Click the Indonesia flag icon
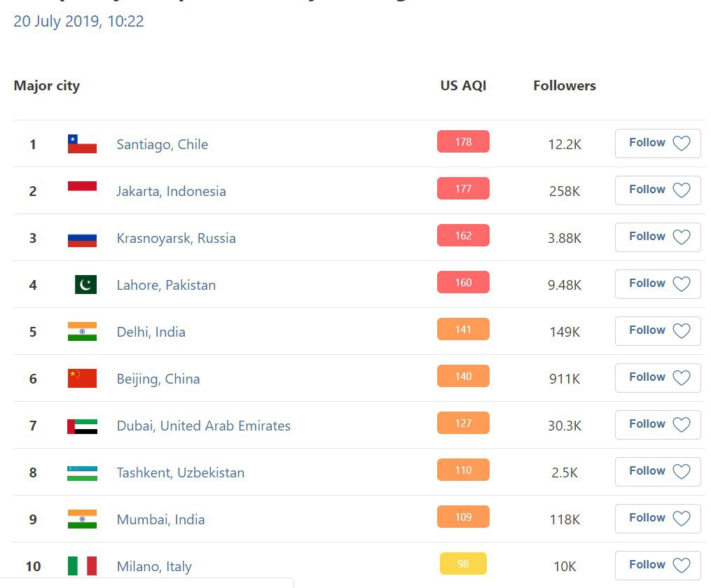Screen dimensions: 711x588 [82, 186]
